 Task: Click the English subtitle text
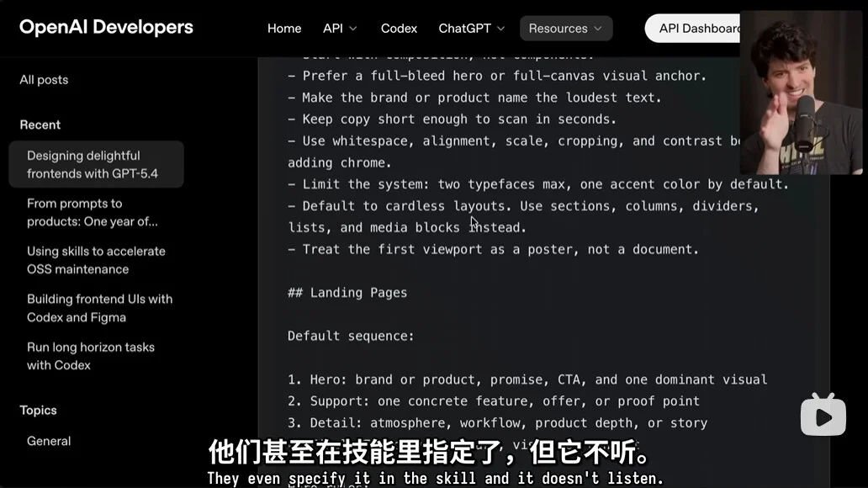[435, 478]
